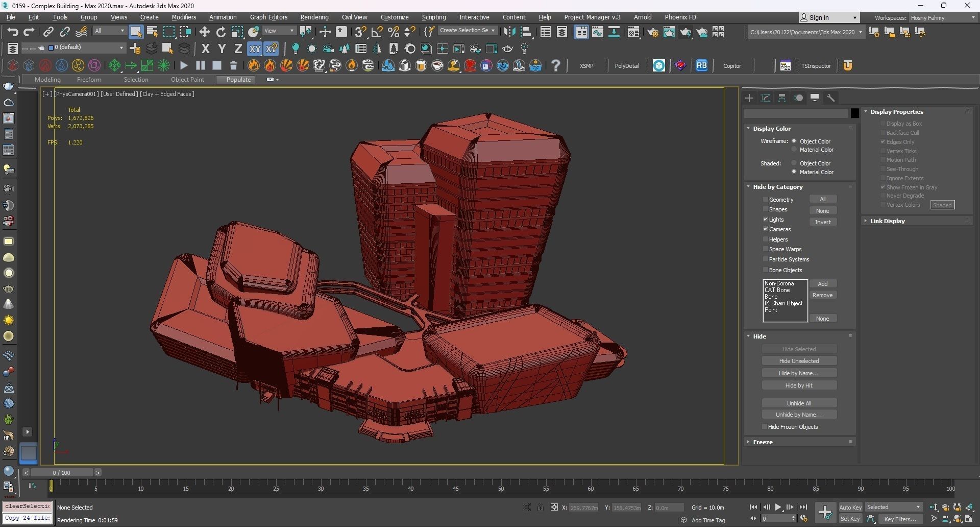Image resolution: width=980 pixels, height=531 pixels.
Task: Open the Create Selection Set dropdown
Action: (x=467, y=31)
